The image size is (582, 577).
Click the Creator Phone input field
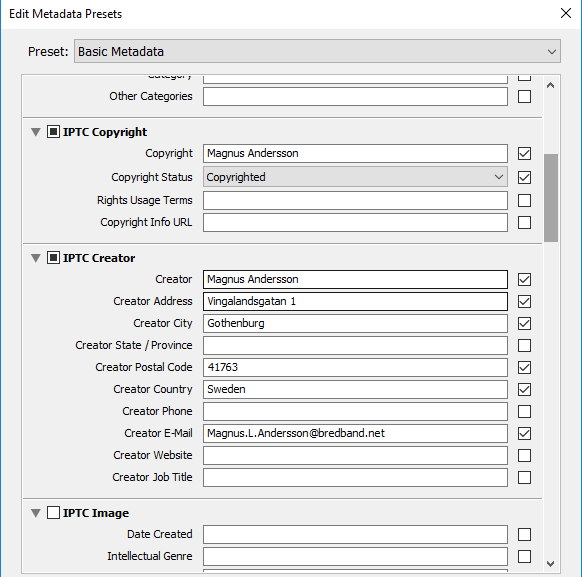(355, 412)
